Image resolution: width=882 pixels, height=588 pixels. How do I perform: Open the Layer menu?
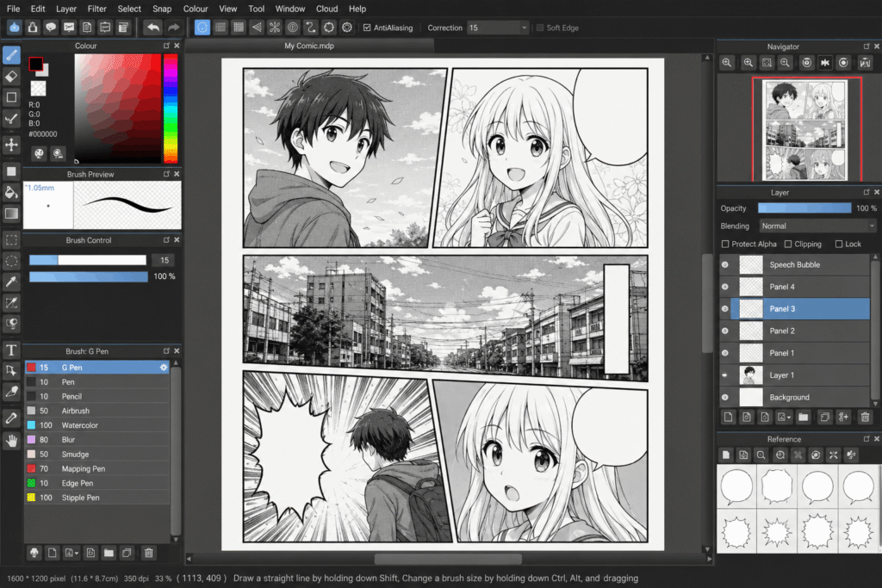65,9
